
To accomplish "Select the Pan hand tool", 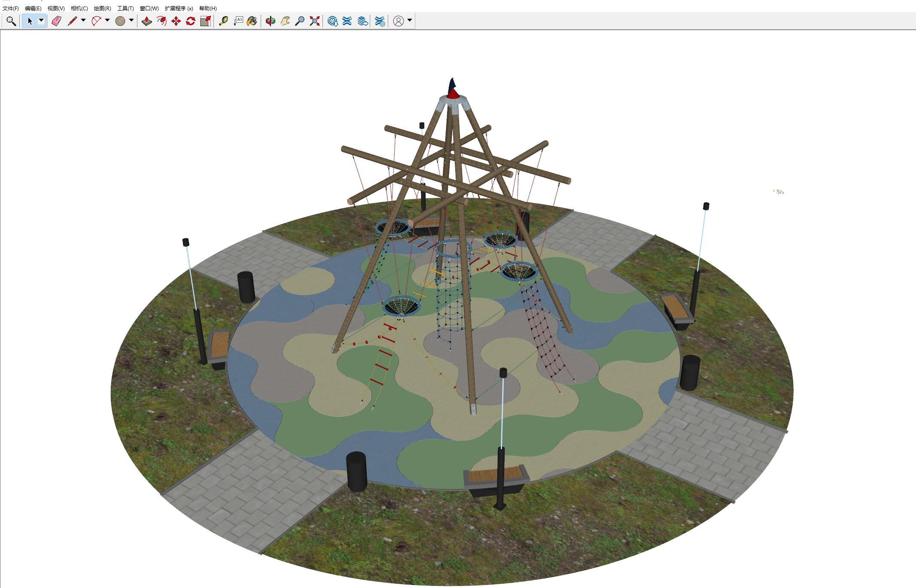I will click(x=285, y=21).
